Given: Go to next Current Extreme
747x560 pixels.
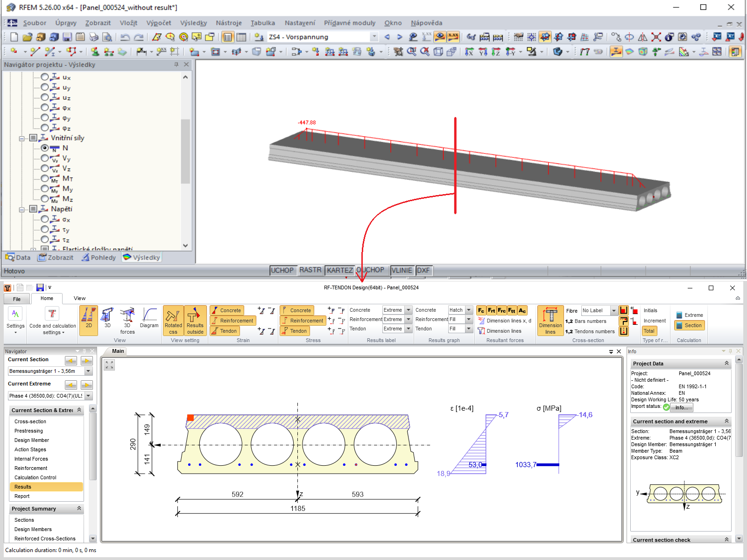Looking at the screenshot, I should 87,385.
